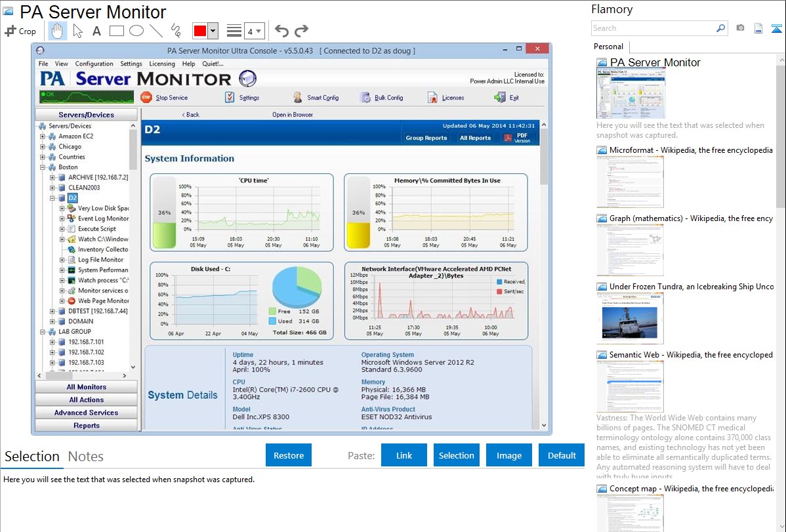
Task: Open the Help menu
Action: 188,64
